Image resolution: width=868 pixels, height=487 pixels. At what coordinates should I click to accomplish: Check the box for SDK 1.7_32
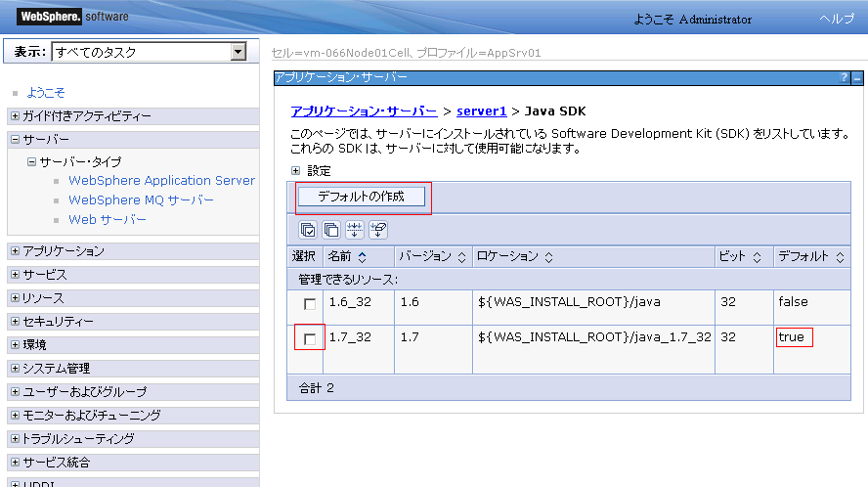(x=310, y=338)
